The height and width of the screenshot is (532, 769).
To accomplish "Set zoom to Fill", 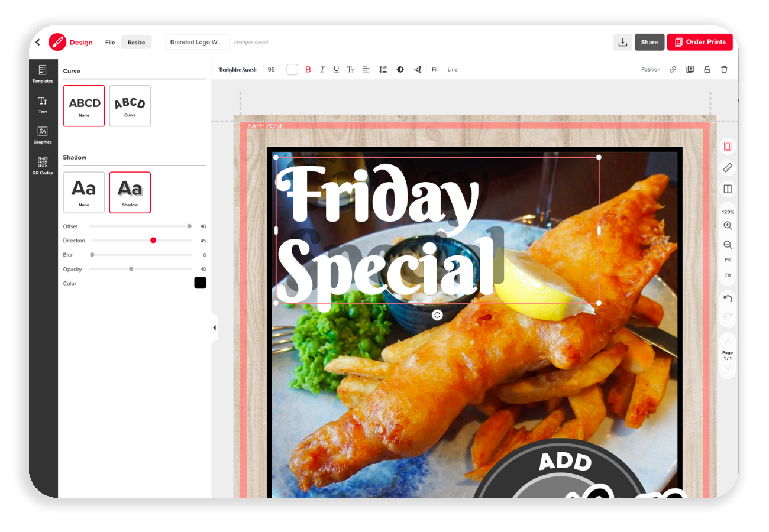I will click(x=728, y=260).
